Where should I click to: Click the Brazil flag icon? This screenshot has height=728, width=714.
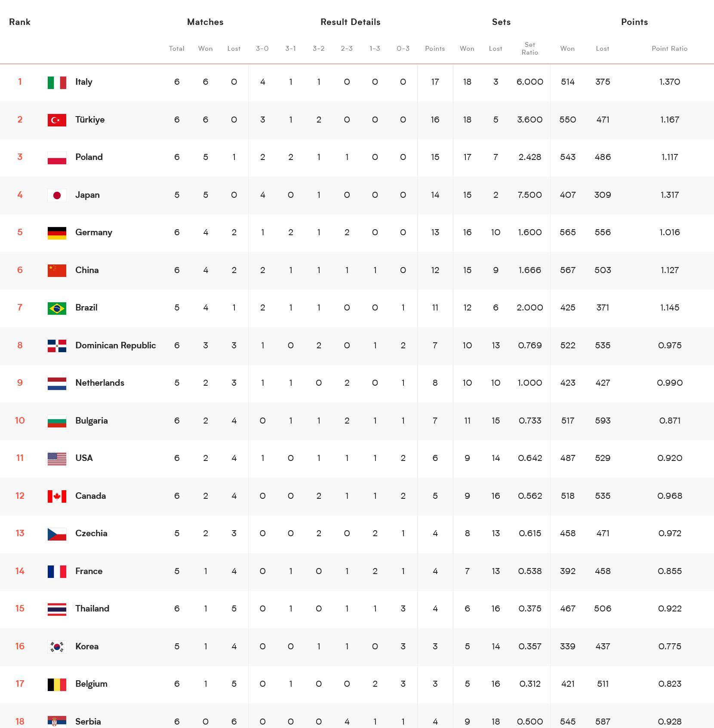[57, 308]
